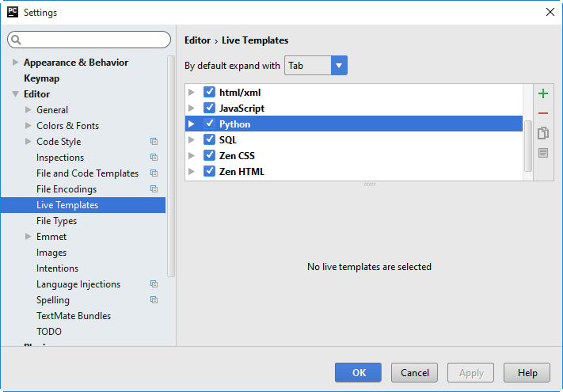Click the project-level icon beside Spelling
The width and height of the screenshot is (563, 392).
154,300
